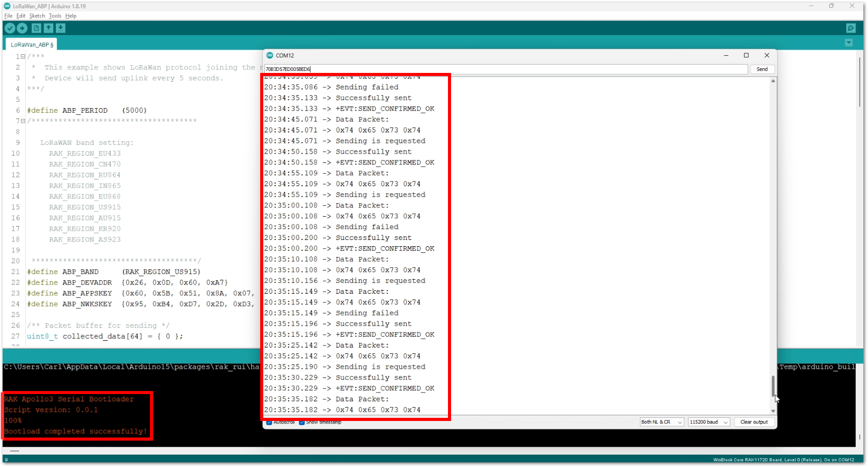Click the ABP_BAND define line

pos(114,272)
